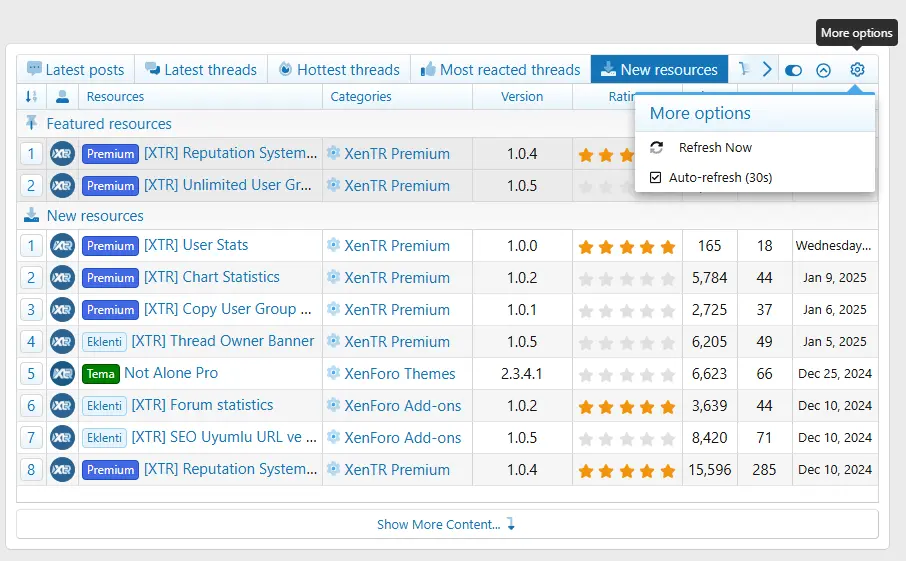
Task: Open the Not Alone Pro theme resource
Action: click(x=171, y=373)
